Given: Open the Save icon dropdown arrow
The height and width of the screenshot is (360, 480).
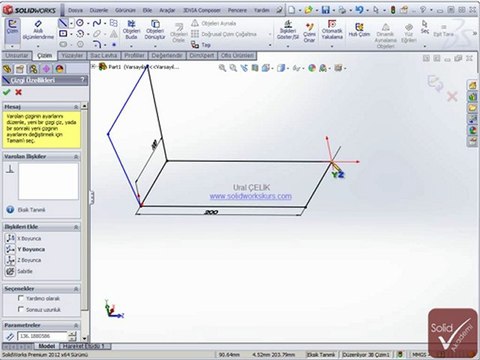Looking at the screenshot, I should (333, 10).
